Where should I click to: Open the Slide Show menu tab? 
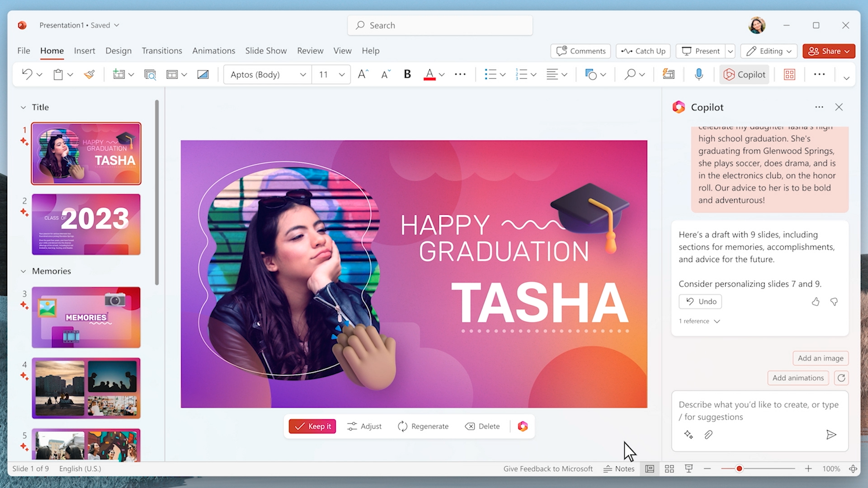pyautogui.click(x=266, y=51)
